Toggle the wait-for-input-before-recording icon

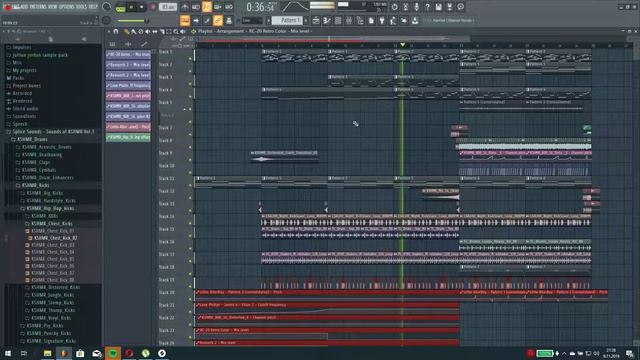pos(196,7)
